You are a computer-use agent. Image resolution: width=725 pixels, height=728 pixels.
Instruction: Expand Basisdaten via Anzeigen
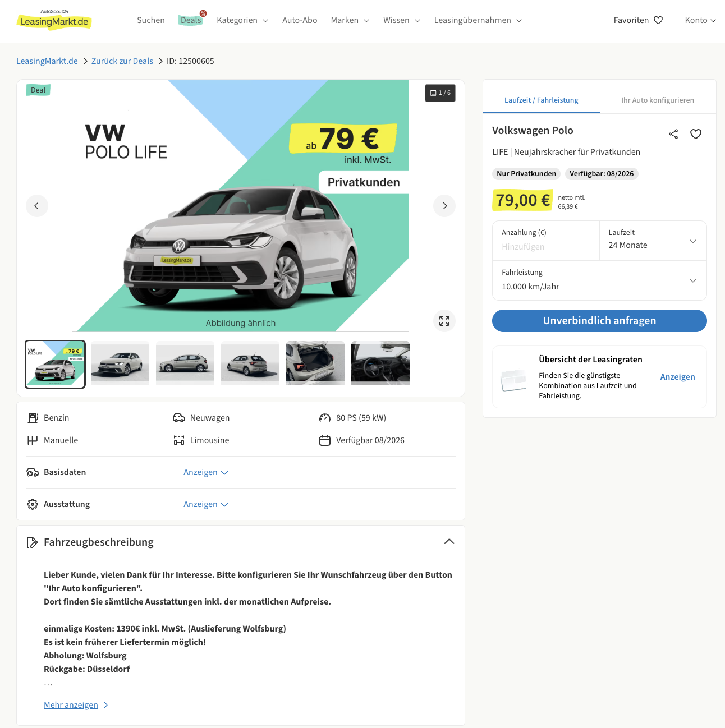206,472
